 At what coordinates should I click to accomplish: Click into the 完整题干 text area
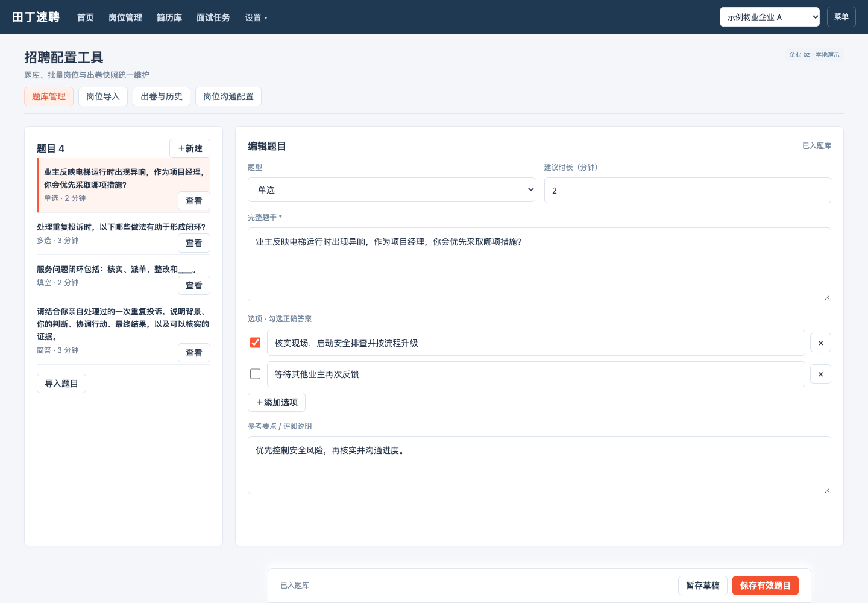(539, 264)
